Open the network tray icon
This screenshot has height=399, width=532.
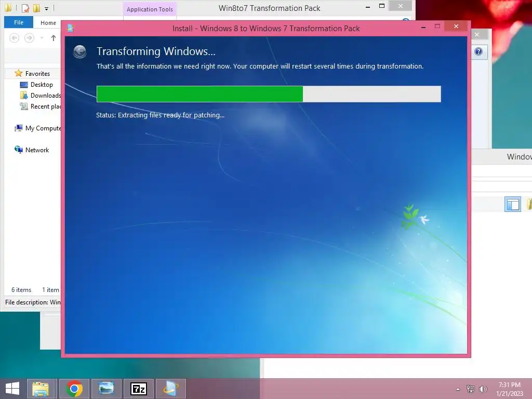click(471, 389)
